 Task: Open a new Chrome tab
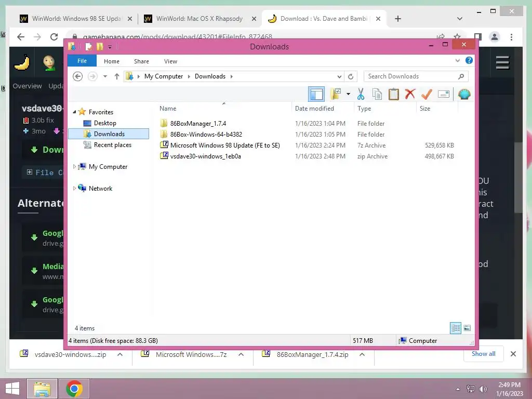[398, 19]
